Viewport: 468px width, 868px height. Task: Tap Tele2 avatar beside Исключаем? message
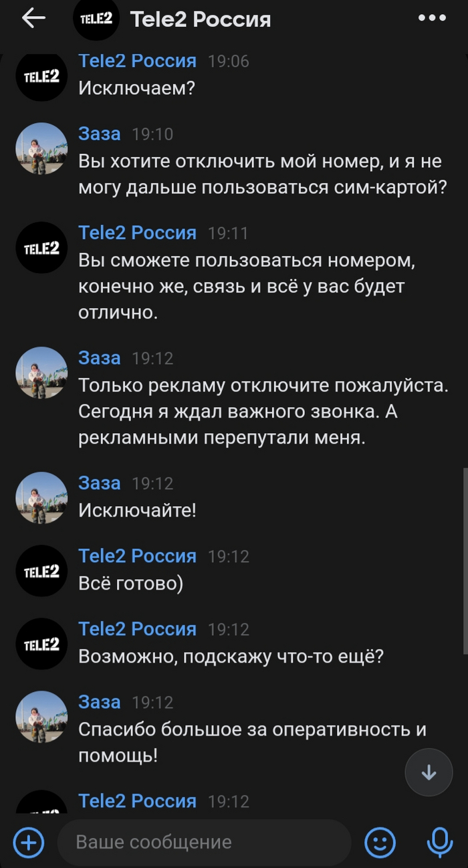[41, 76]
